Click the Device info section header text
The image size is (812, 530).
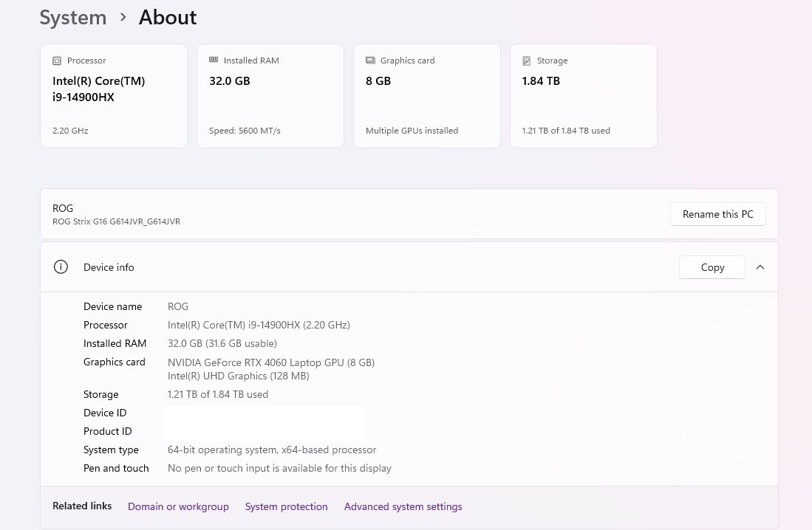tap(109, 267)
